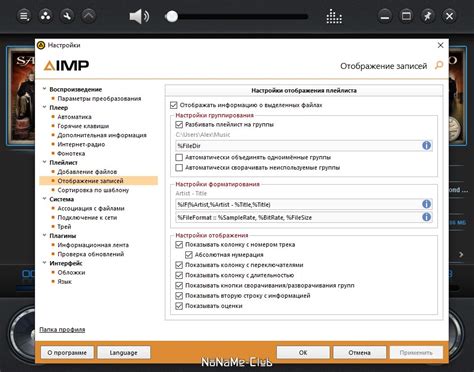Screen dimensions: 474x372
Task: Open Проверка обновлений page
Action: pos(91,254)
